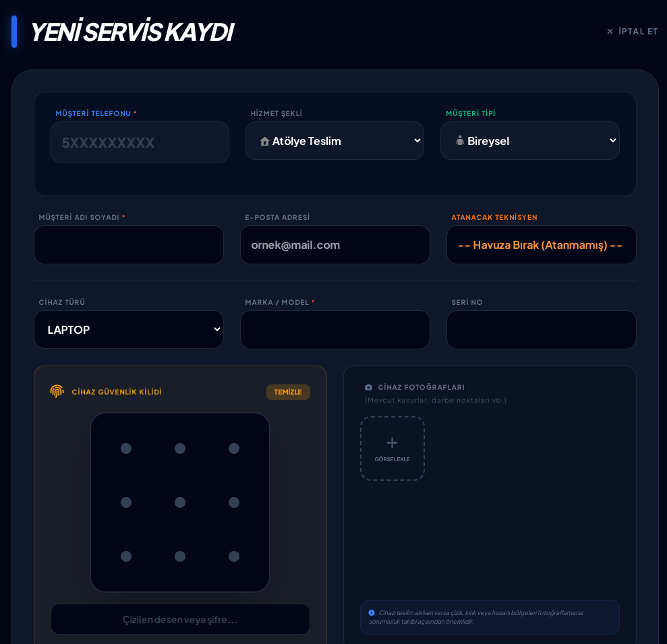Click the MARKA / MODEL input field

pos(335,329)
